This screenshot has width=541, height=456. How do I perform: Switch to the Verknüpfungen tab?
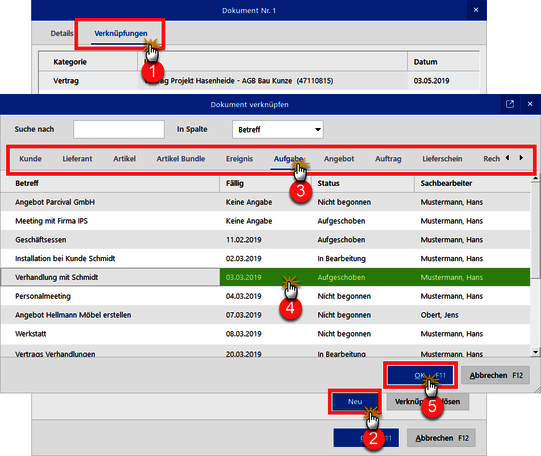121,33
